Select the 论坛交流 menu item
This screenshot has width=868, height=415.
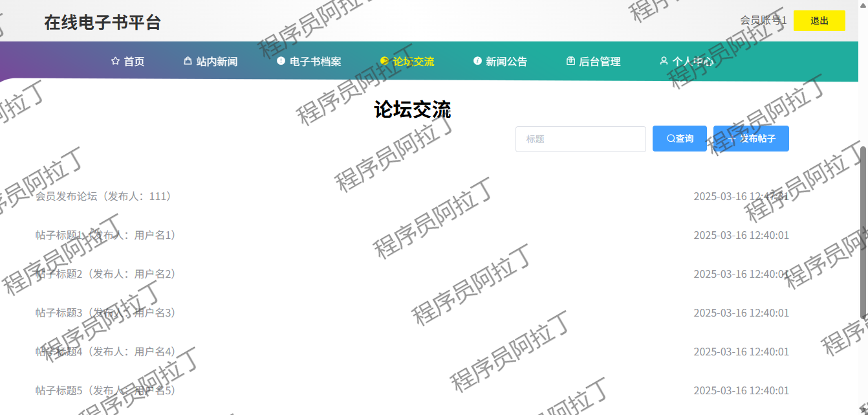click(407, 62)
